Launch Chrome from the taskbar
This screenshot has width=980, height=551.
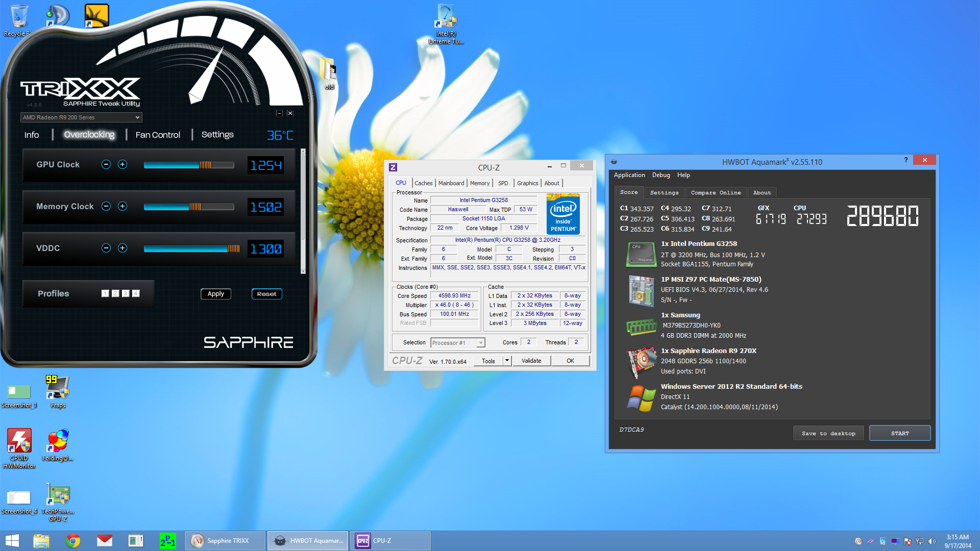(73, 541)
